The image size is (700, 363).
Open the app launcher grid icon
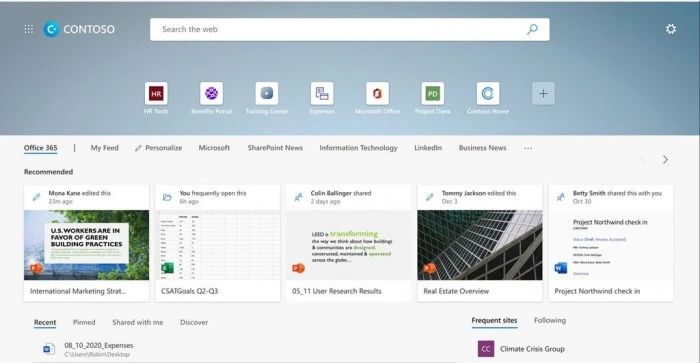(29, 29)
